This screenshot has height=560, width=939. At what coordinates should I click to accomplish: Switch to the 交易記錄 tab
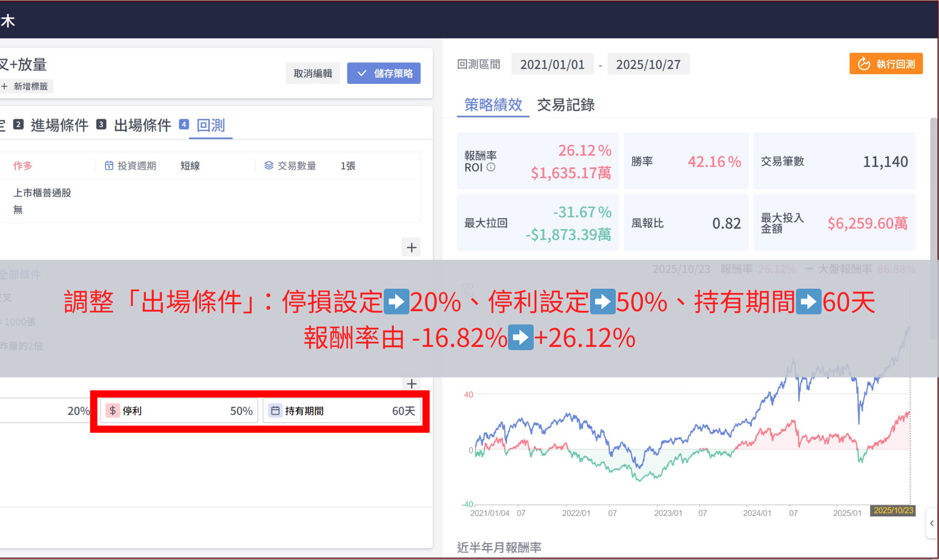[x=566, y=105]
